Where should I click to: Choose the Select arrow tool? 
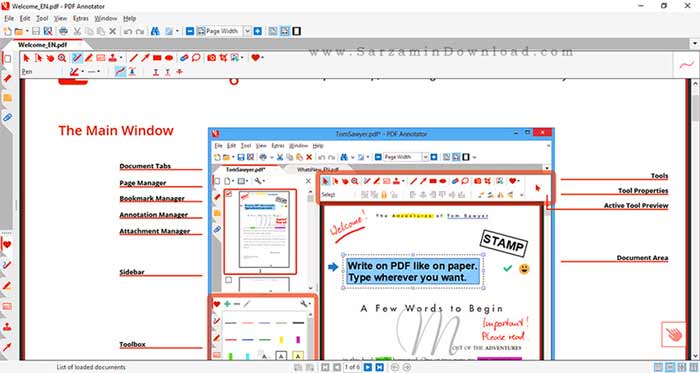pyautogui.click(x=26, y=58)
